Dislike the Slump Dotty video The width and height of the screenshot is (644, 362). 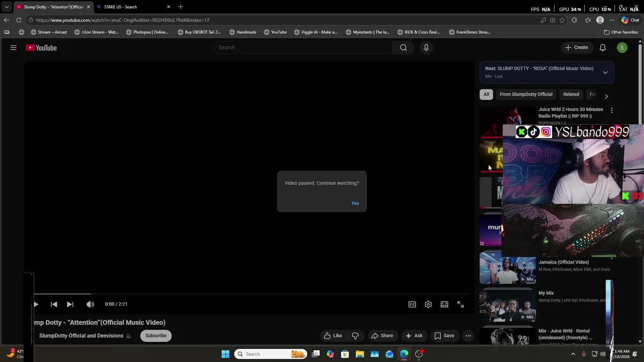click(x=355, y=335)
